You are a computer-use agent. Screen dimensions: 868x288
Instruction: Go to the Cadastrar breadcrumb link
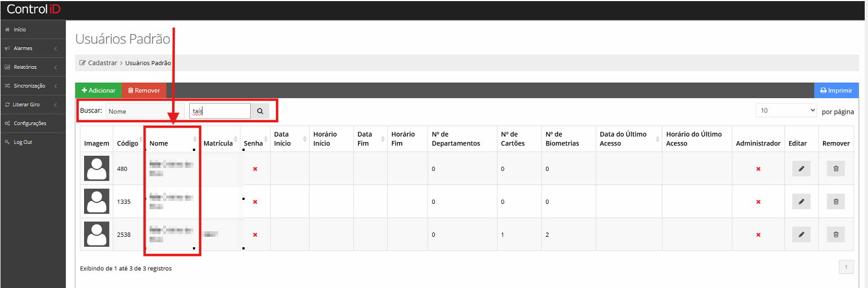(102, 63)
